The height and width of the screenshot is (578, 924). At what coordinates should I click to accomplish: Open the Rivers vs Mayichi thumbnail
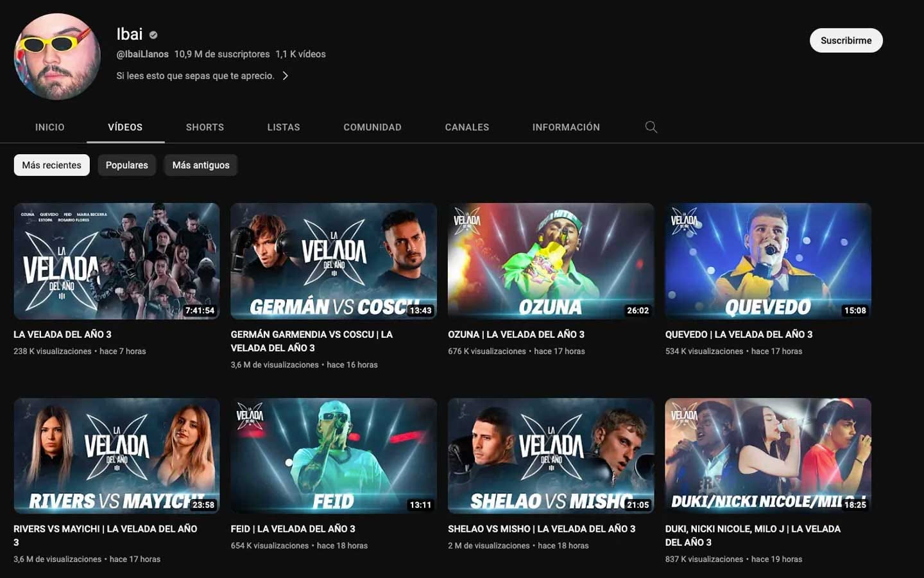pyautogui.click(x=117, y=456)
